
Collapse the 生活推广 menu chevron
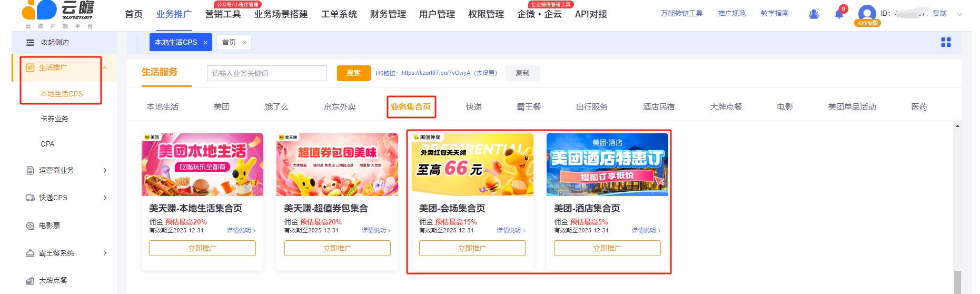105,67
